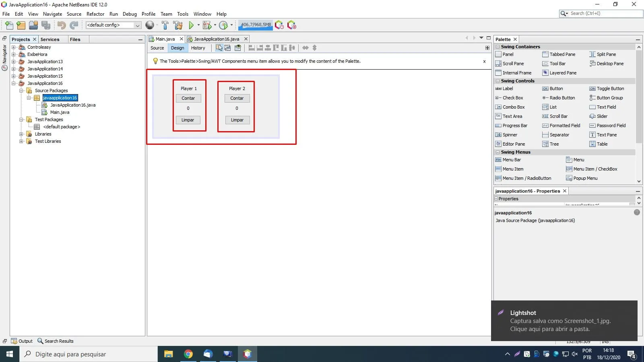Start Debug Project from the toolbar
644x362 pixels.
tap(207, 25)
